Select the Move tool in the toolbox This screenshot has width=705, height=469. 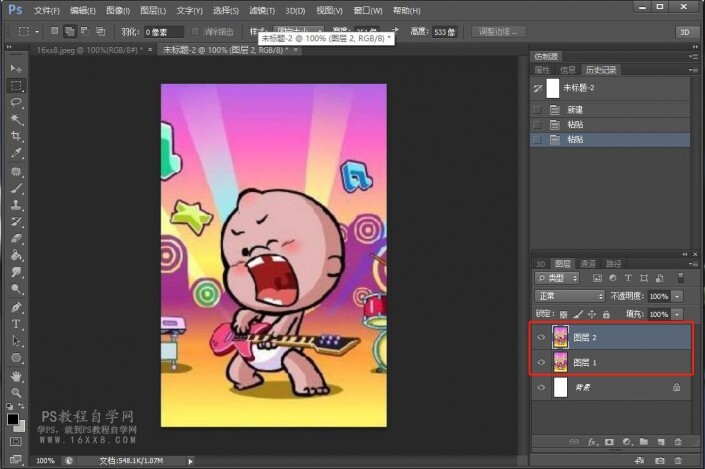pos(17,67)
